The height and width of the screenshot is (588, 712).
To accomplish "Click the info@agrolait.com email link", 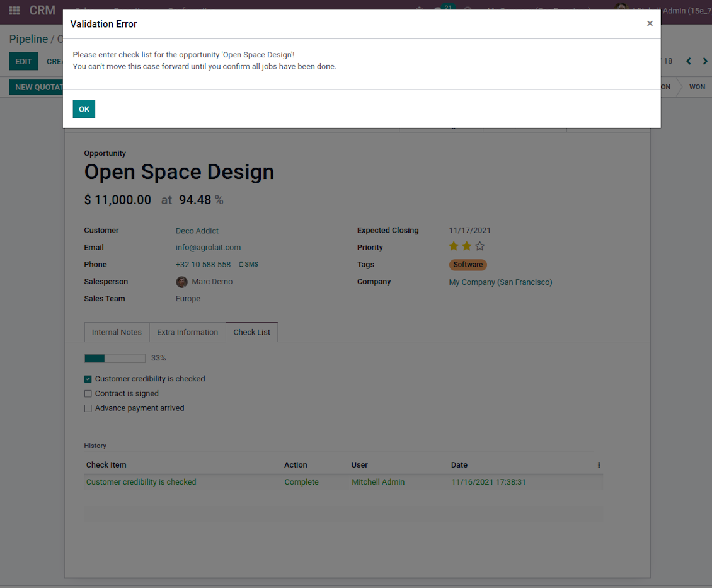I will click(x=208, y=248).
